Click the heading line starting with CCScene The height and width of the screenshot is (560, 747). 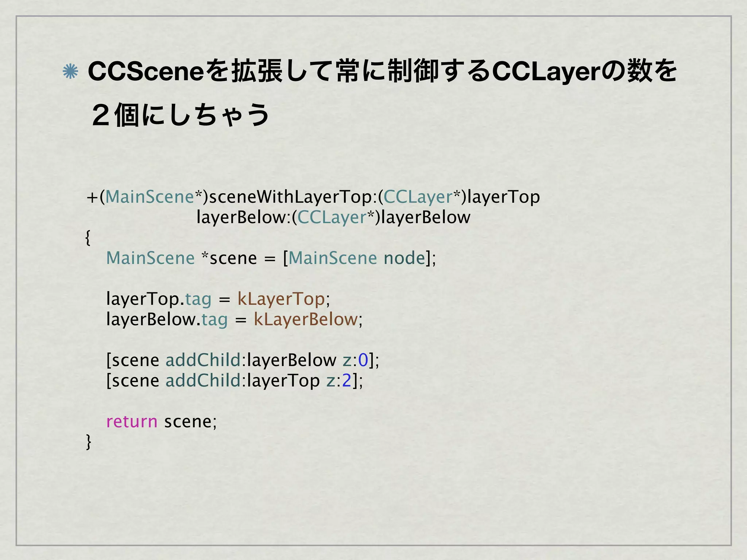point(383,71)
